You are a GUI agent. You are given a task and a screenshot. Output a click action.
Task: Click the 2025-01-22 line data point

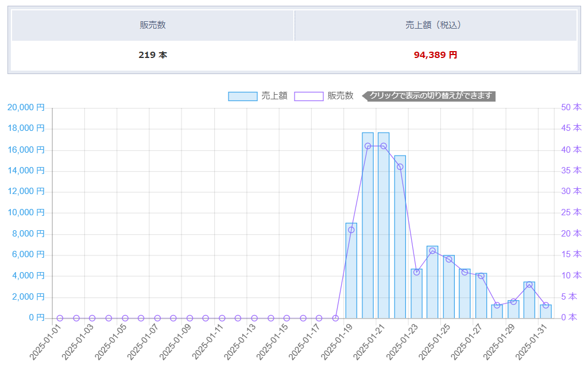tap(400, 167)
